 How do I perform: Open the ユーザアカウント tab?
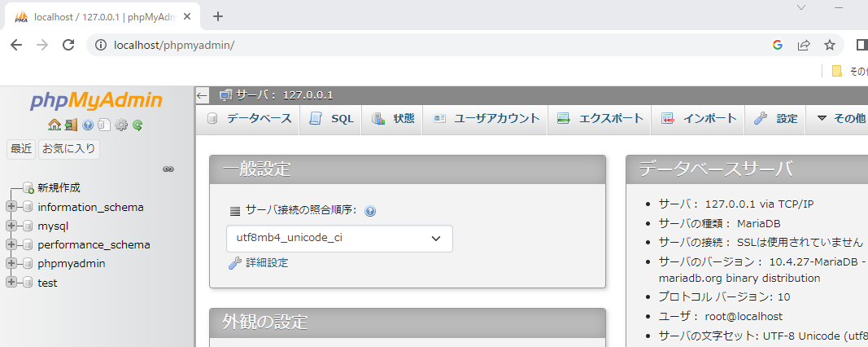486,119
